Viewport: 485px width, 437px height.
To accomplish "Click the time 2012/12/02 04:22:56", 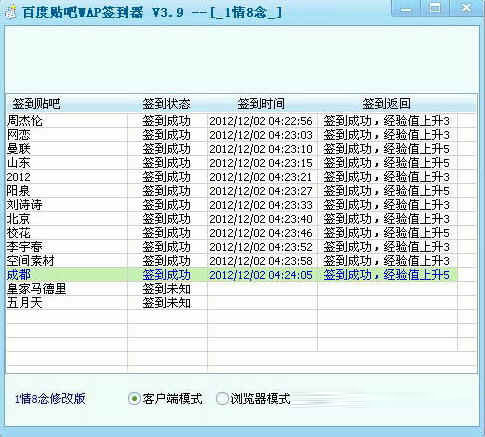I will coord(261,121).
